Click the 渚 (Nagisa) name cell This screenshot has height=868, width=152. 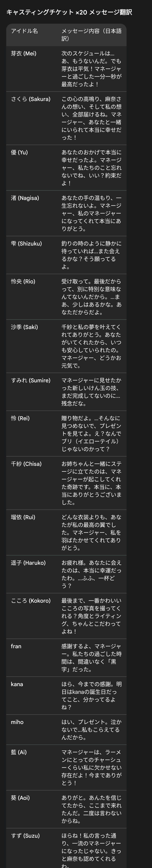coord(25,198)
